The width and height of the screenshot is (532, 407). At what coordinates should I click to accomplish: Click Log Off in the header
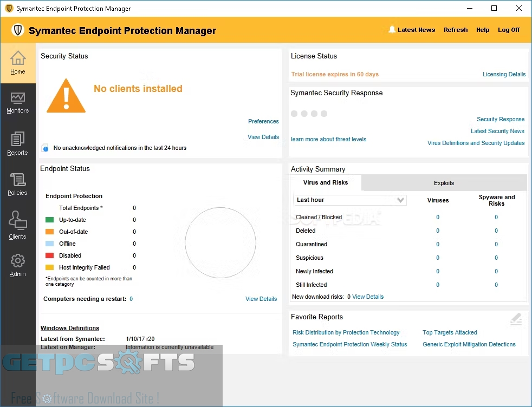pyautogui.click(x=509, y=30)
